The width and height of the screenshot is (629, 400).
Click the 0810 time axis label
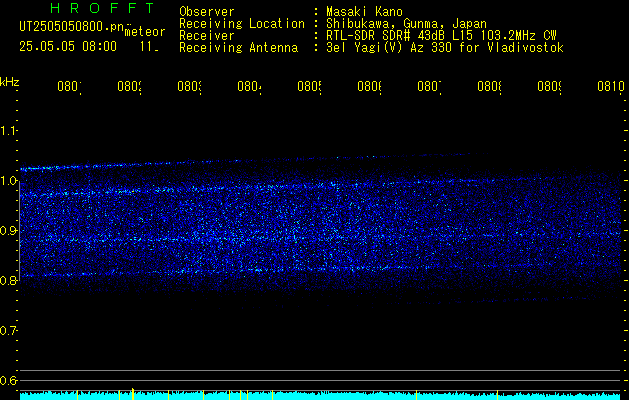611,86
